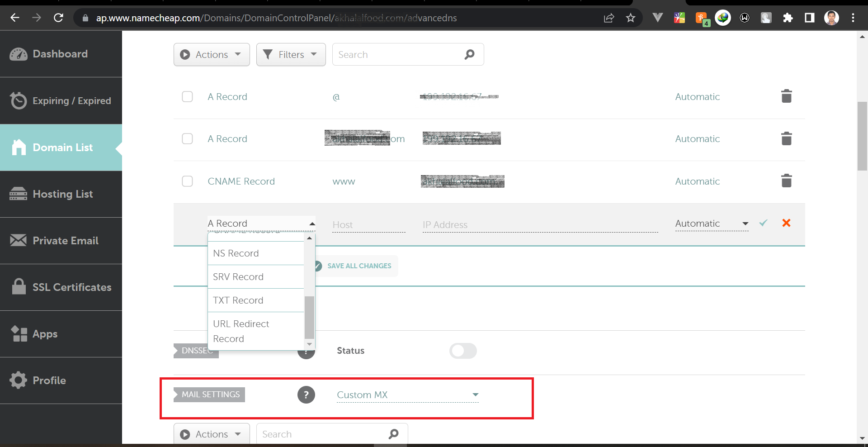The image size is (868, 447).
Task: Open SSL Certificates in the sidebar
Action: 61,287
